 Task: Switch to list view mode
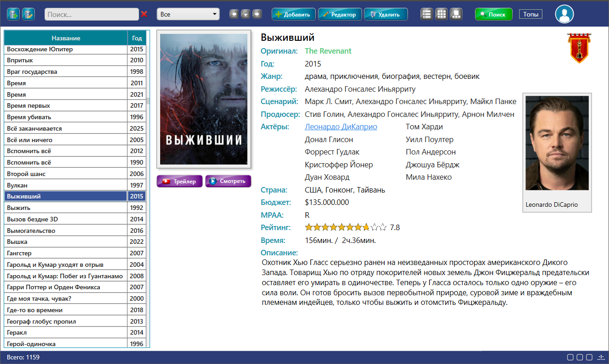pos(427,14)
